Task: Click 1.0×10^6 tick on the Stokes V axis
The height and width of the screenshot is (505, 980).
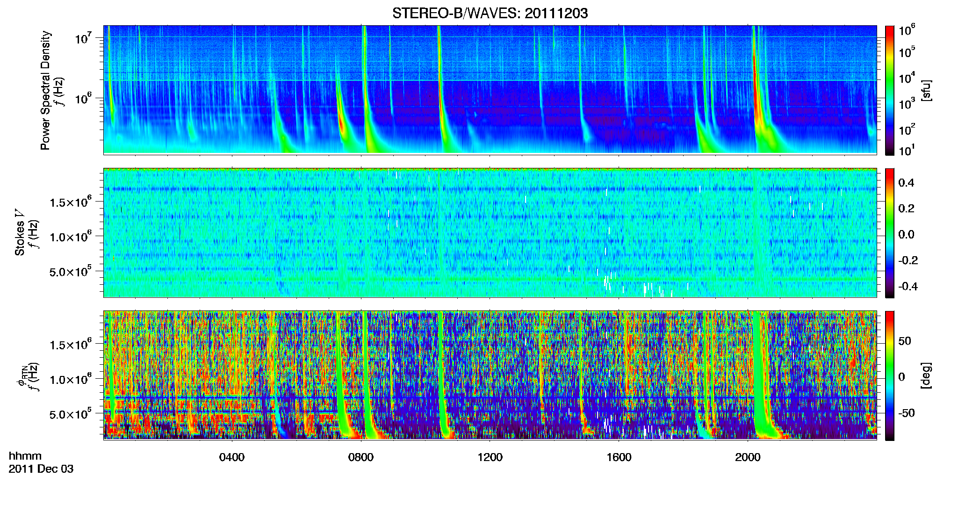Action: point(71,237)
